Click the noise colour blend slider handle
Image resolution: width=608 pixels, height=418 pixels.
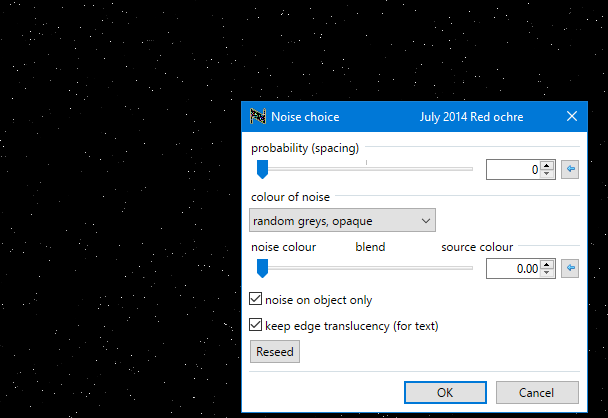point(263,268)
